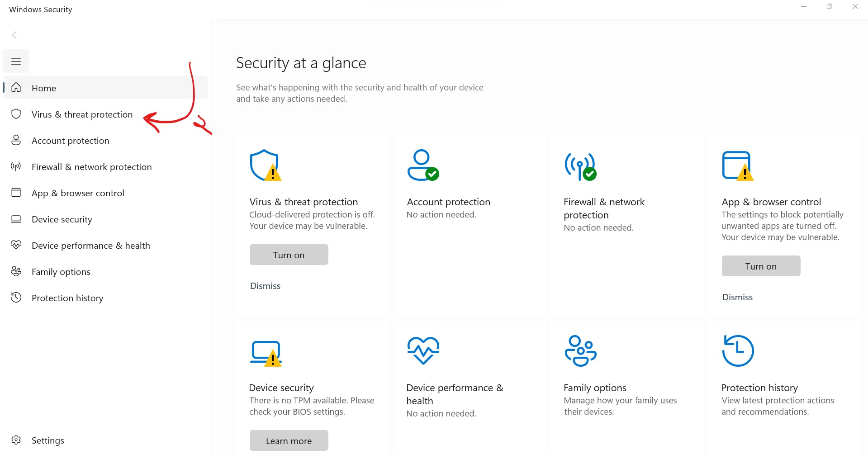This screenshot has width=868, height=454.
Task: Click the large Family options people icon
Action: point(580,350)
